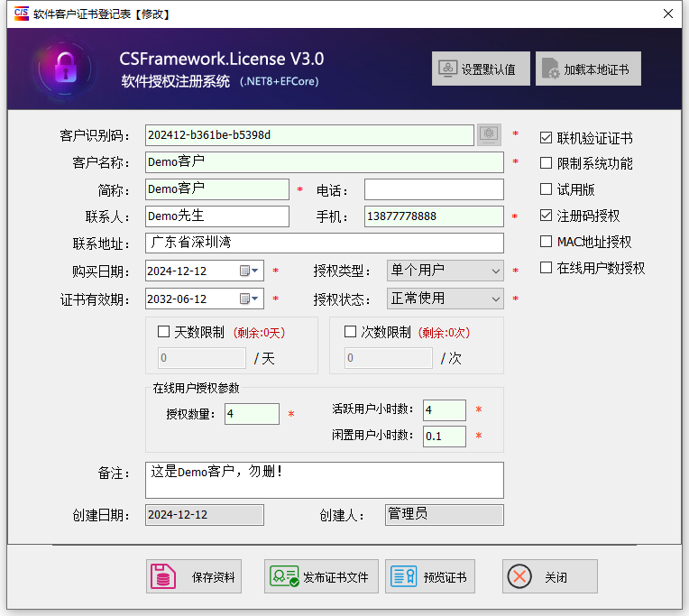This screenshot has width=689, height=616.
Task: Click the 发布证书文件 certificate icon
Action: click(x=284, y=576)
